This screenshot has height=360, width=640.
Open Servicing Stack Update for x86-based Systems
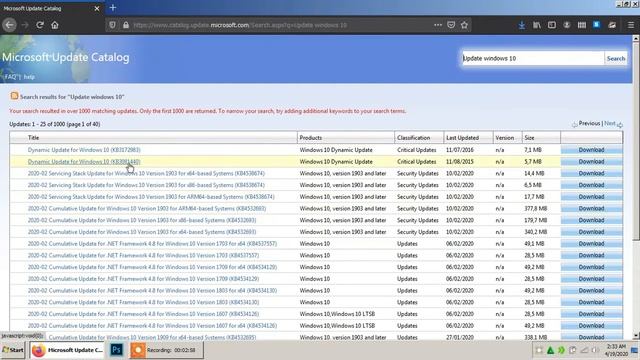coord(146,185)
